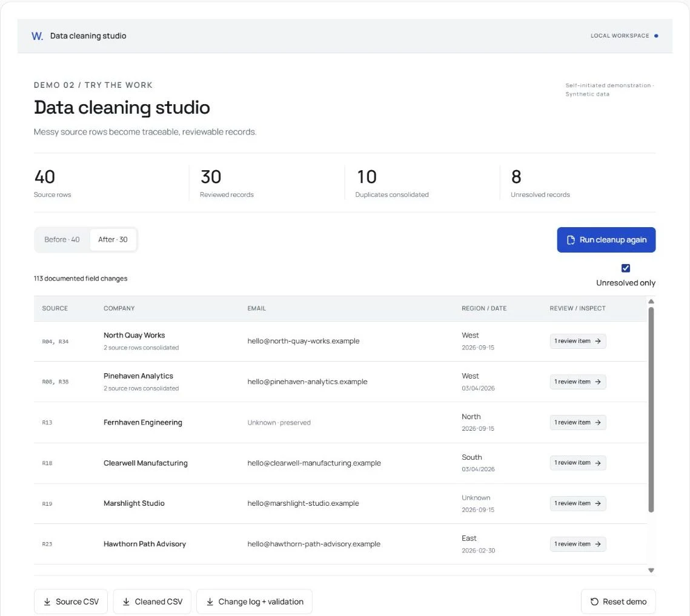Click the Fernhaven Engineering company name
The image size is (690, 616).
(142, 422)
